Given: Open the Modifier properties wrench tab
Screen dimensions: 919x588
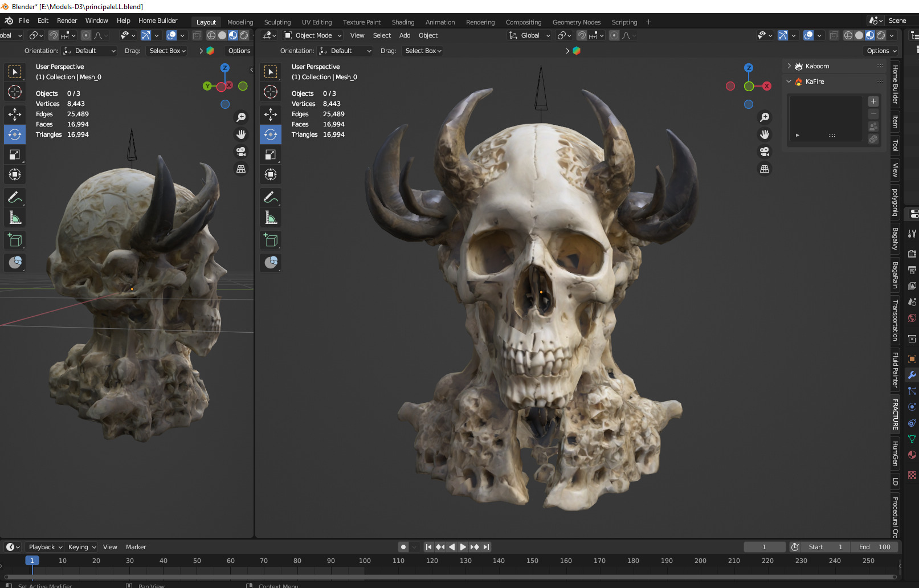Looking at the screenshot, I should tap(912, 375).
